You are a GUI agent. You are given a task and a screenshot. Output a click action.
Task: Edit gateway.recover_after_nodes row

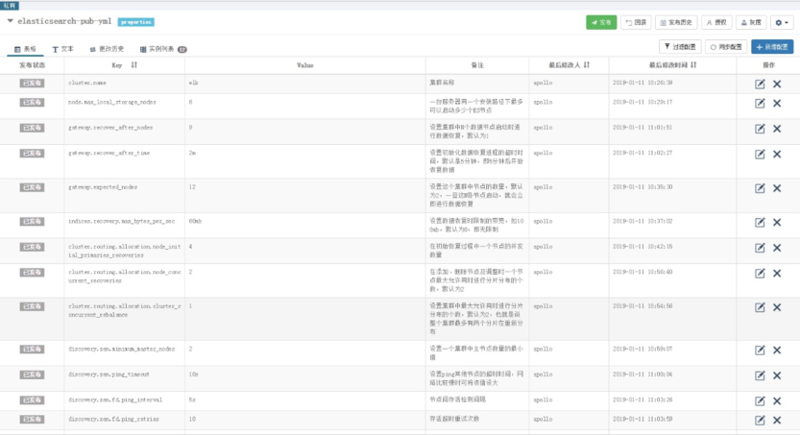(760, 129)
